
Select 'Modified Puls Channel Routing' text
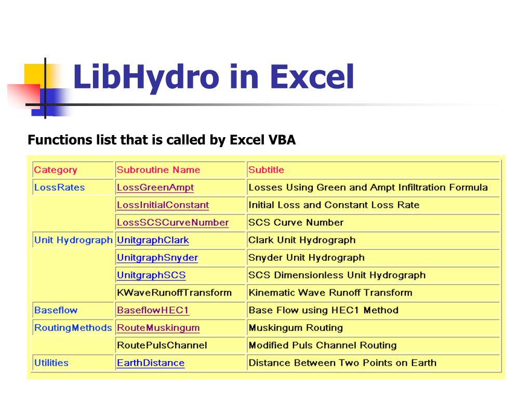[x=322, y=345]
